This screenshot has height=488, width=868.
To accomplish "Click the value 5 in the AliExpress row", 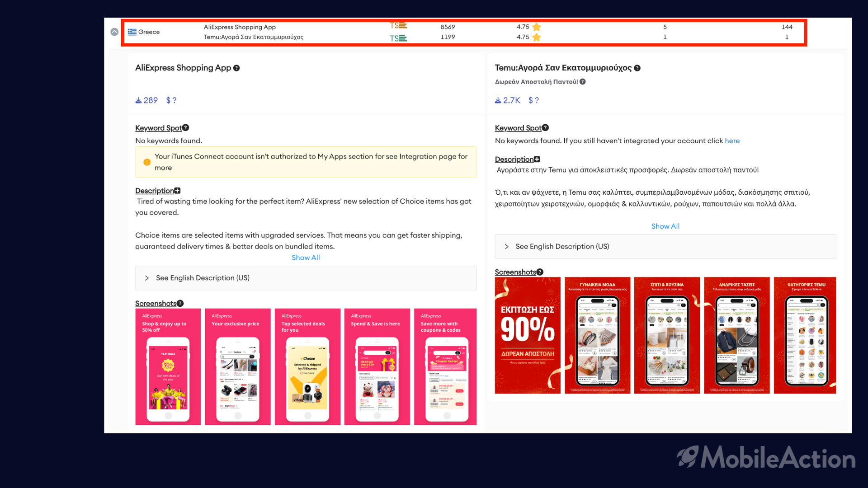I will (x=665, y=27).
